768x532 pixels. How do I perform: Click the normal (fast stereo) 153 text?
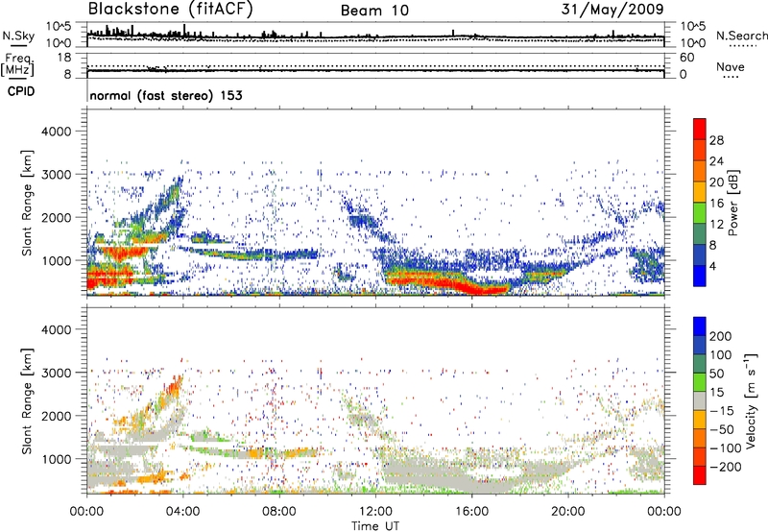coord(166,95)
